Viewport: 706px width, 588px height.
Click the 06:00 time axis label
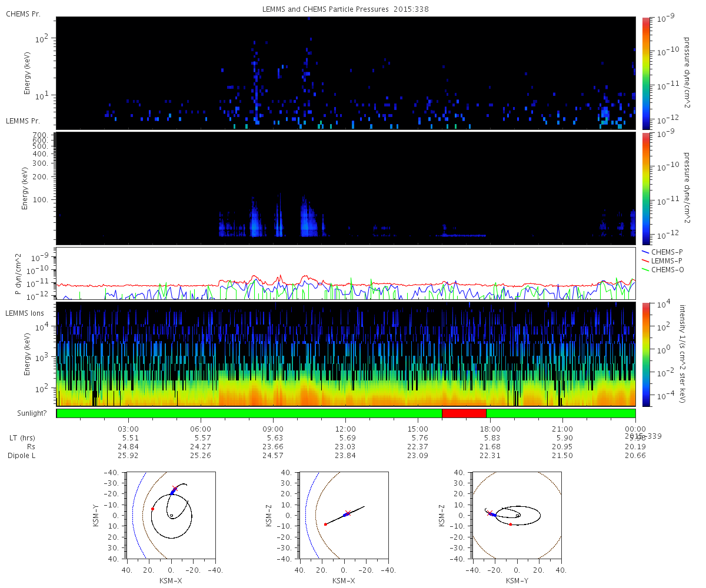click(201, 429)
